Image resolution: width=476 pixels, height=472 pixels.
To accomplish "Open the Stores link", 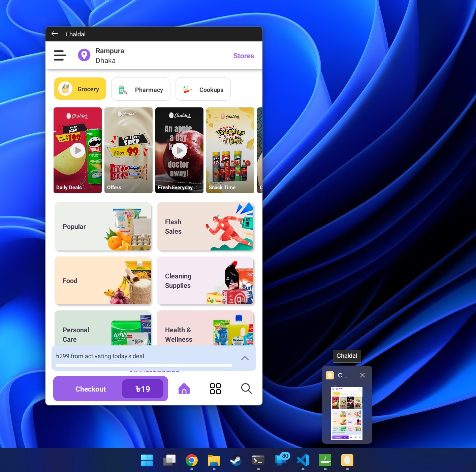I will 244,56.
